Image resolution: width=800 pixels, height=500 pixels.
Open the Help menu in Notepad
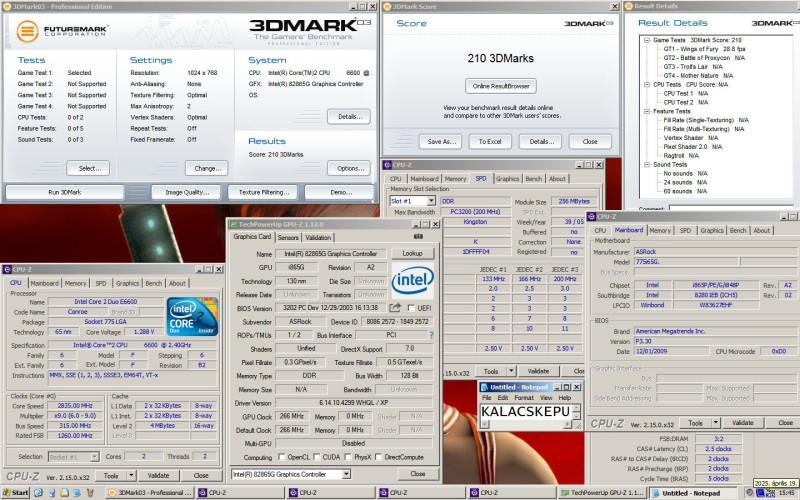click(565, 397)
